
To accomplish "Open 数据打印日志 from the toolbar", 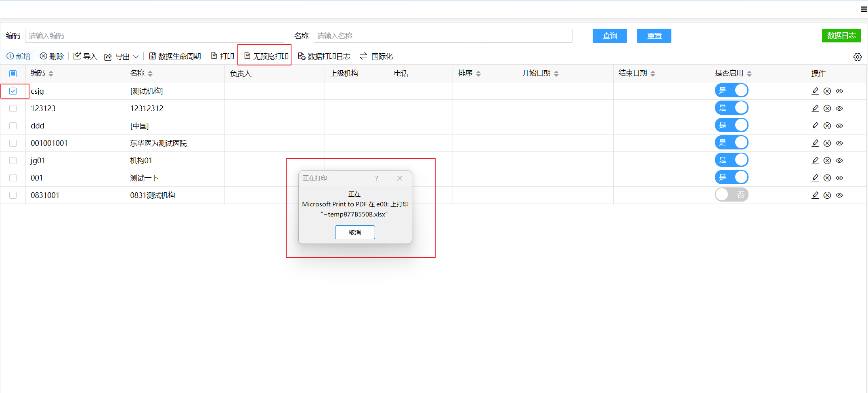I will pyautogui.click(x=324, y=56).
